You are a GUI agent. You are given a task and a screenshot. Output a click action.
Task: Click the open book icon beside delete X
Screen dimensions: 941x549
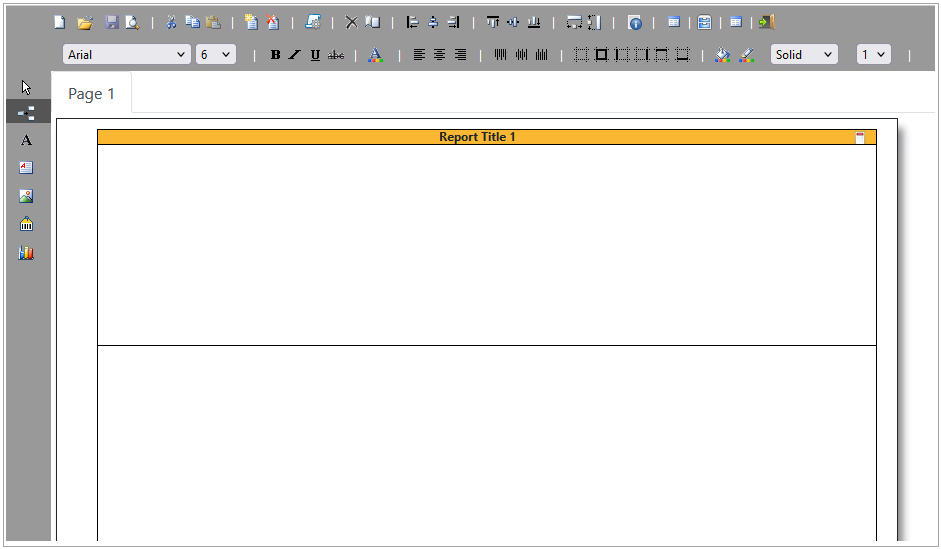(x=373, y=22)
